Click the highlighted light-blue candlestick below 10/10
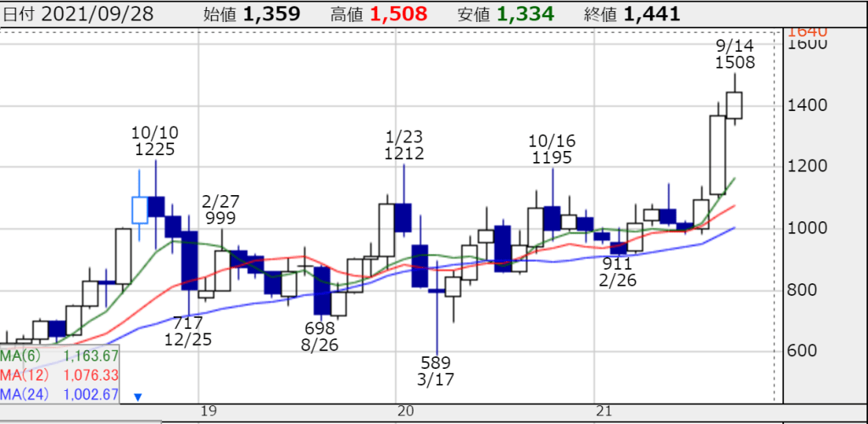Image resolution: width=868 pixels, height=424 pixels. pos(140,209)
